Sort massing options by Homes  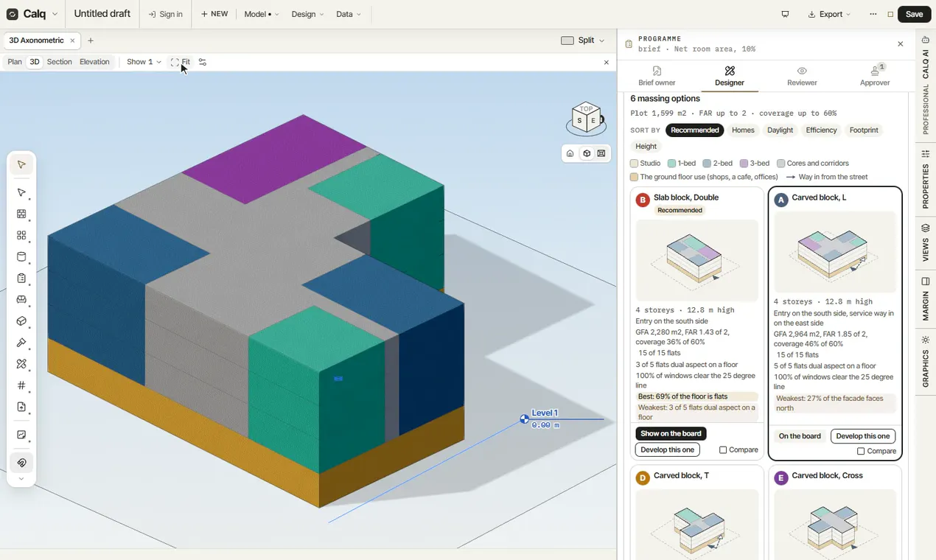tap(743, 130)
